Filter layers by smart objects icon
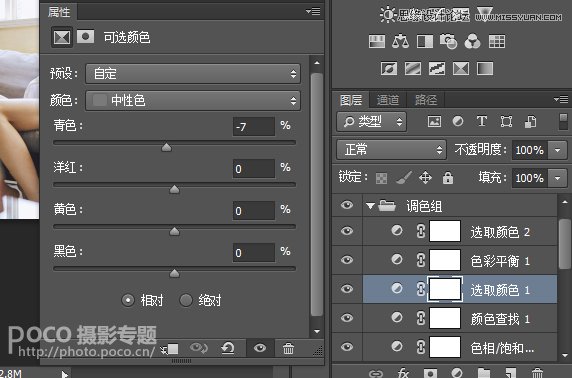The width and height of the screenshot is (572, 378). pos(530,122)
